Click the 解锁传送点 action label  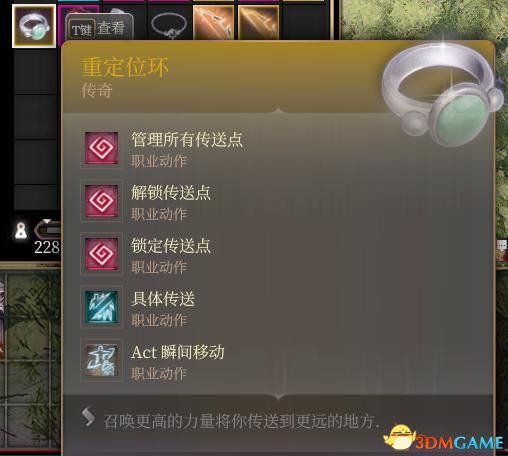pyautogui.click(x=171, y=193)
